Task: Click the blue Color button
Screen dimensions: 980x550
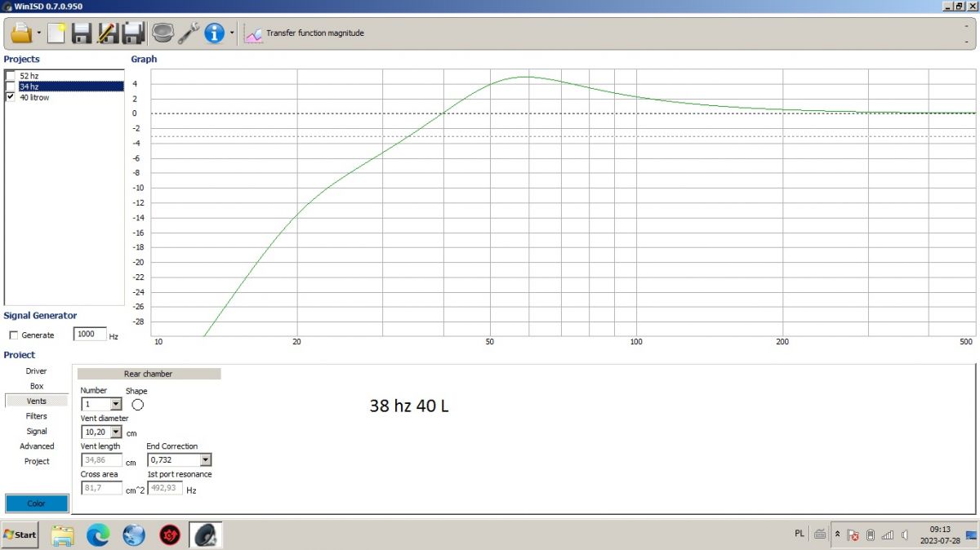Action: tap(37, 503)
